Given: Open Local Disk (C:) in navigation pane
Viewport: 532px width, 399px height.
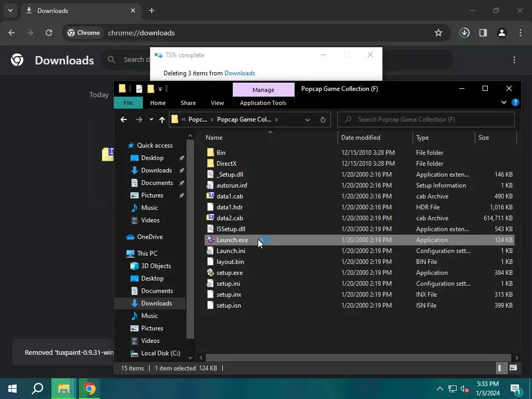Looking at the screenshot, I should (161, 353).
